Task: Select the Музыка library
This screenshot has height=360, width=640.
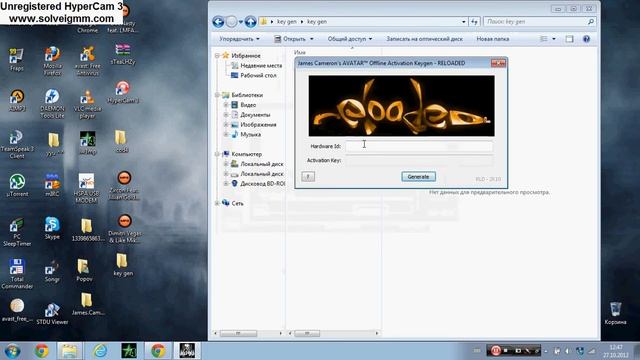Action: [246, 134]
